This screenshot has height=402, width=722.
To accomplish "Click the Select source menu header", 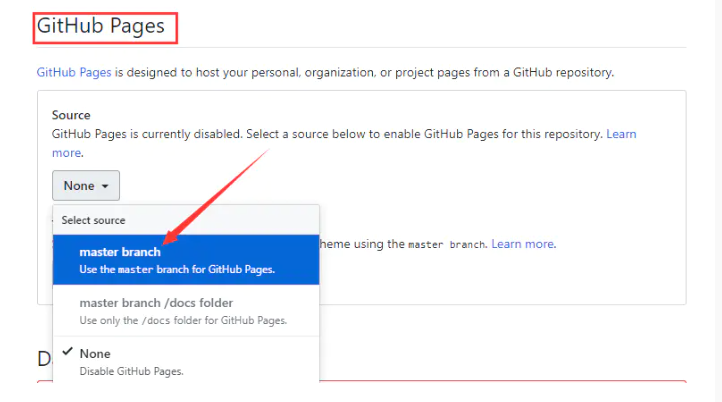I will (x=186, y=220).
